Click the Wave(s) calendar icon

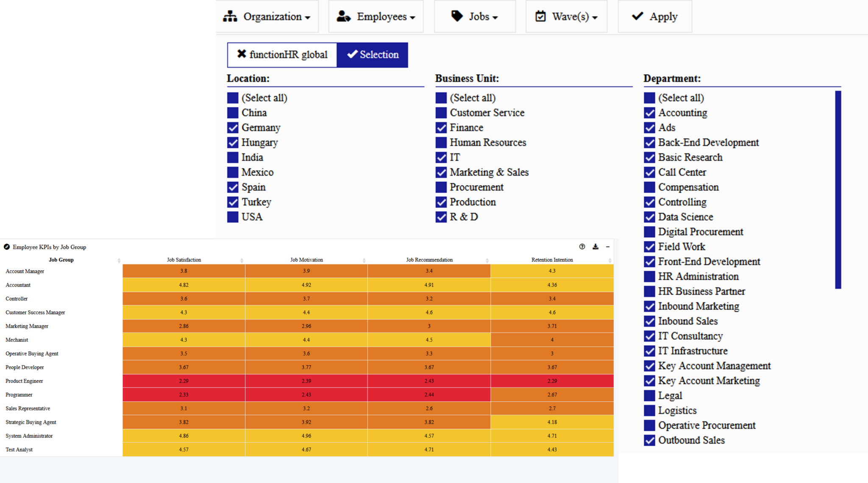(540, 16)
